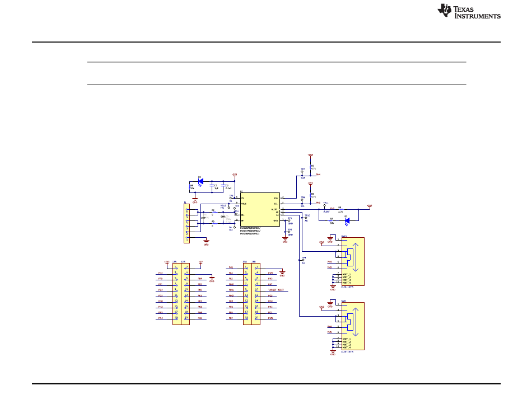Click the CUS-14TB label under SW1
The image size is (532, 409).
347,352
